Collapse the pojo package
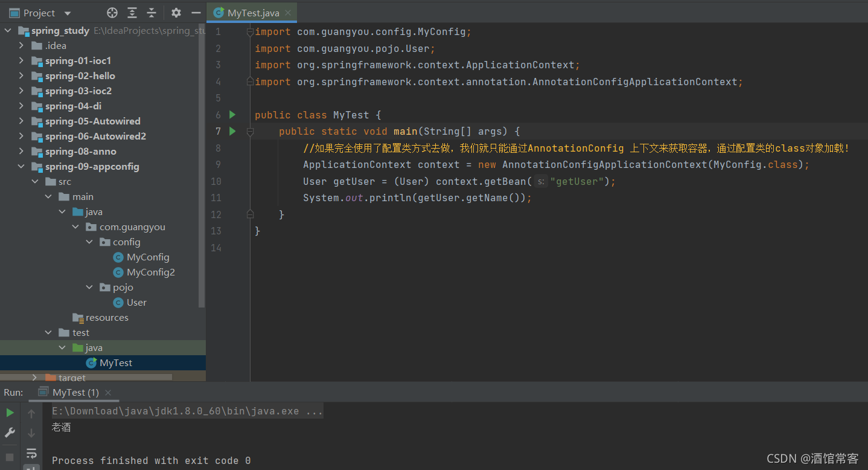 pos(89,288)
